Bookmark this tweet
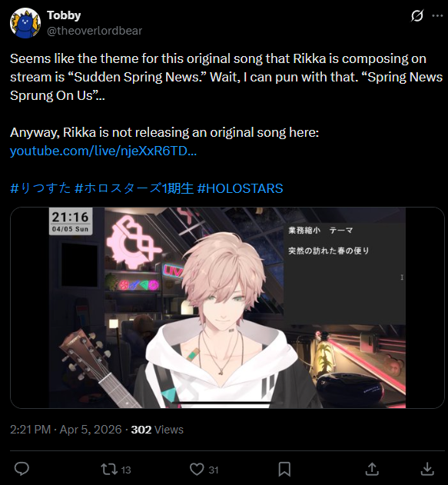Image resolution: width=448 pixels, height=485 pixels. tap(284, 469)
